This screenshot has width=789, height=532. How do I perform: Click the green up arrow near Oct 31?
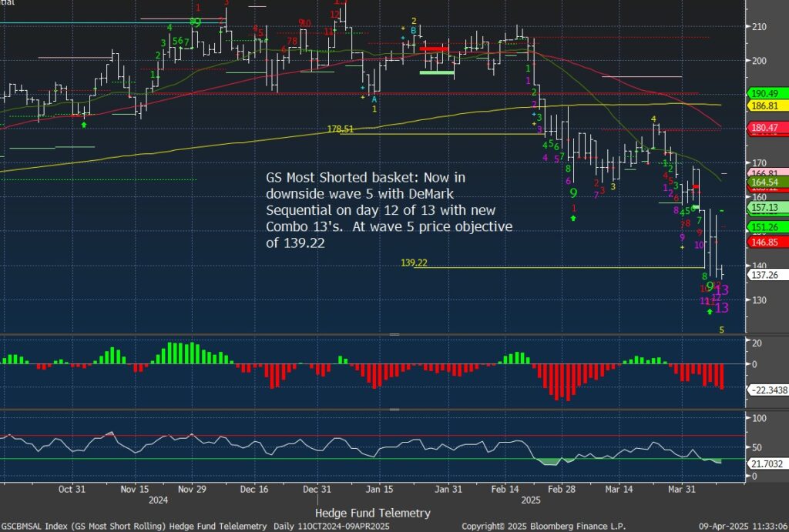[x=83, y=124]
